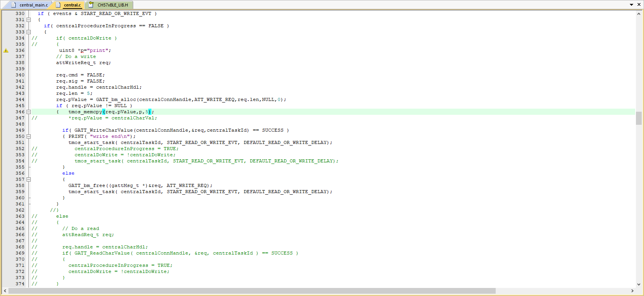The width and height of the screenshot is (644, 296).
Task: Collapse the code fold at line 331
Action: click(x=28, y=20)
